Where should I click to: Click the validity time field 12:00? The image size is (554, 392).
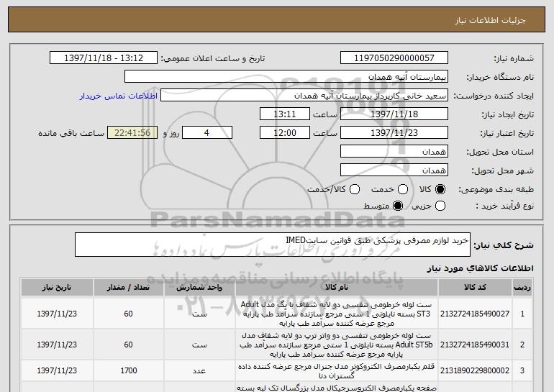pyautogui.click(x=285, y=133)
